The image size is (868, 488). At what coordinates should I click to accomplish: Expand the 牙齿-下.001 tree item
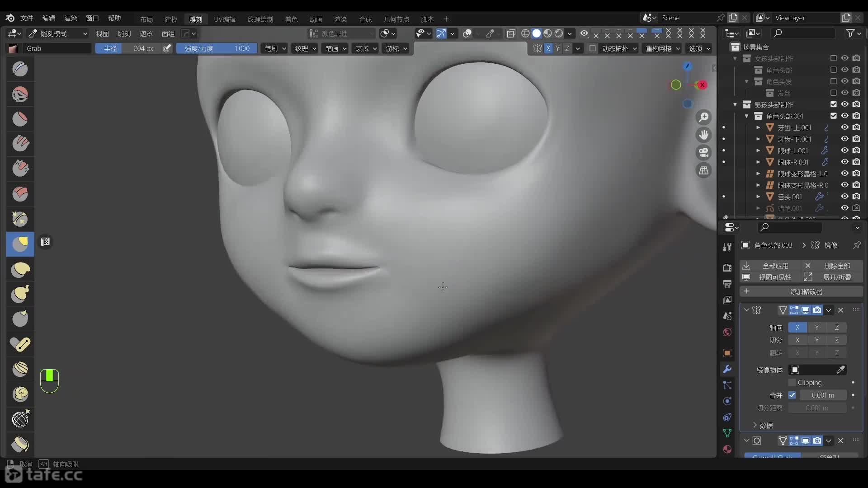[758, 139]
